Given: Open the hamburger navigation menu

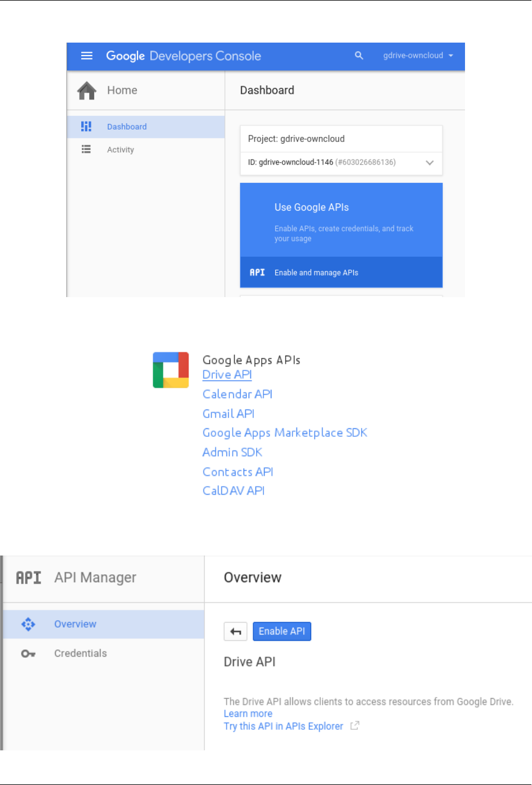Looking at the screenshot, I should pyautogui.click(x=87, y=56).
